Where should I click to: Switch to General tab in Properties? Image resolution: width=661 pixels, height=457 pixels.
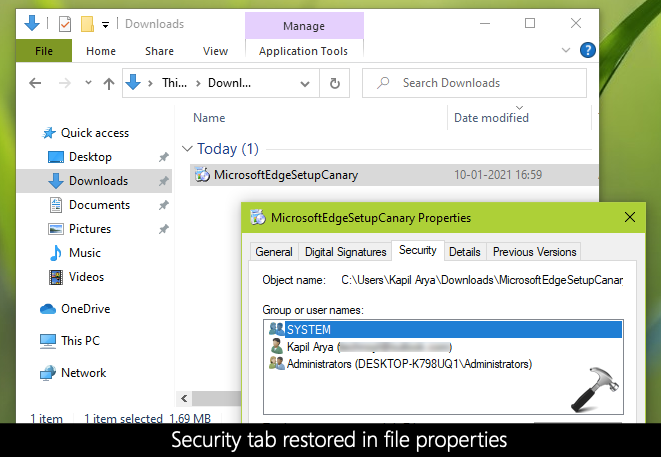pyautogui.click(x=274, y=252)
